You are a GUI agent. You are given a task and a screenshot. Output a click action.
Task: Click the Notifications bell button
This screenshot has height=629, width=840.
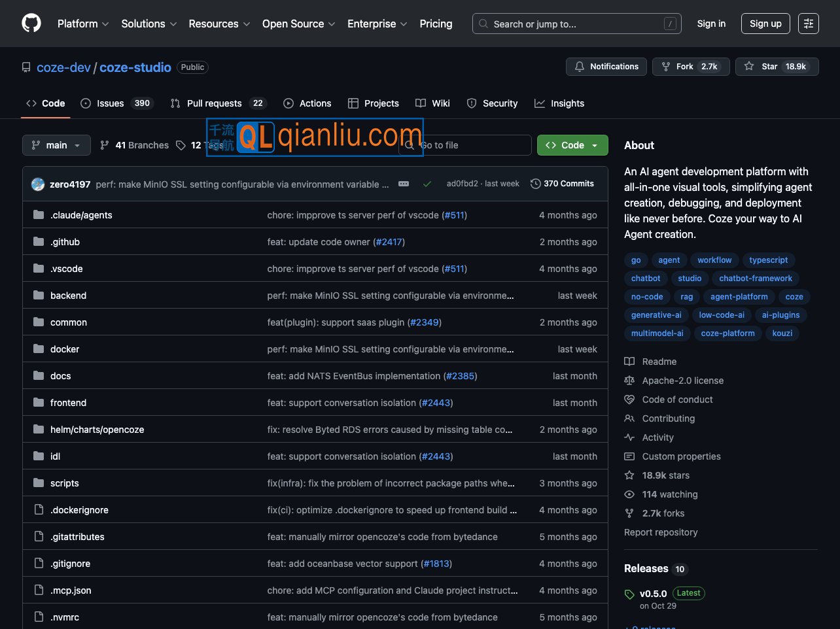click(606, 67)
